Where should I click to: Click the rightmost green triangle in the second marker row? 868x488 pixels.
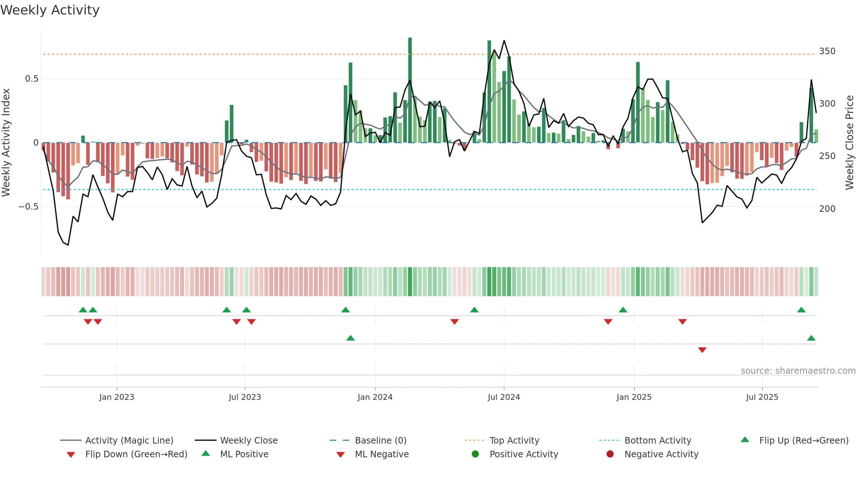[x=811, y=338]
